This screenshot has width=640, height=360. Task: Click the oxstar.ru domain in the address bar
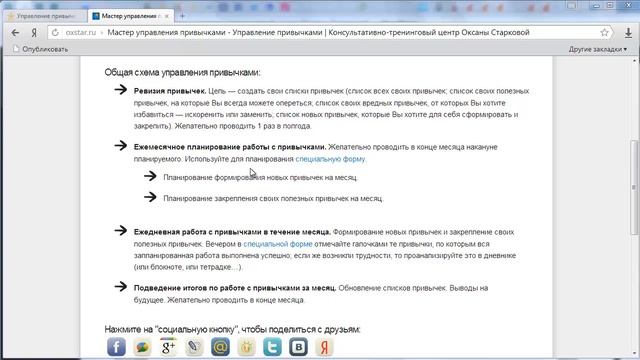[x=81, y=33]
